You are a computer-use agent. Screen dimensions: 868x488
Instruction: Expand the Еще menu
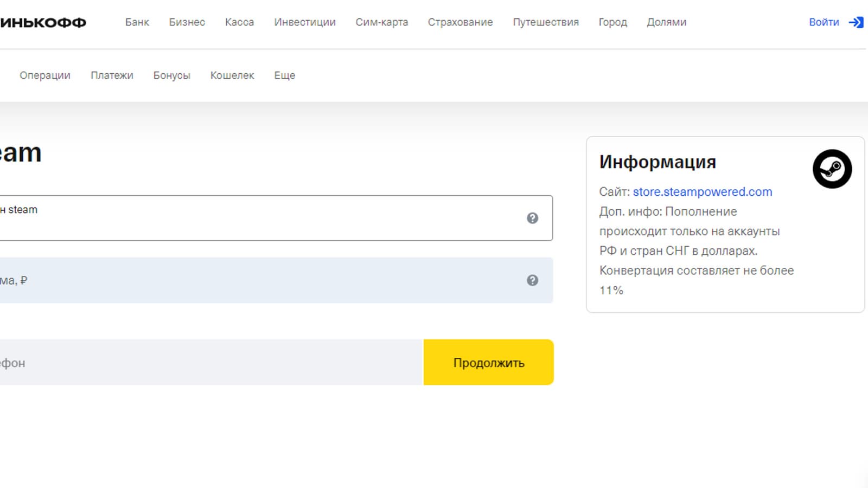(x=284, y=75)
